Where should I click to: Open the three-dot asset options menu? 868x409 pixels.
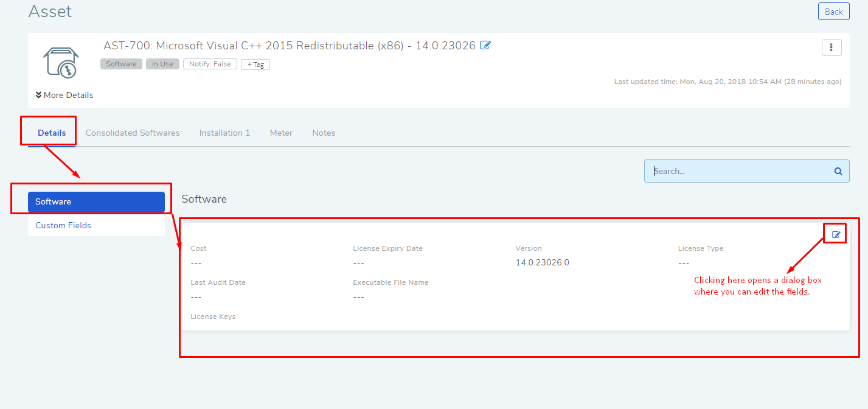coord(832,47)
